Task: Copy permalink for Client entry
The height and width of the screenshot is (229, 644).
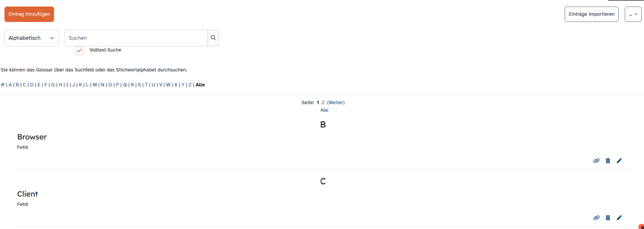Action: [596, 218]
